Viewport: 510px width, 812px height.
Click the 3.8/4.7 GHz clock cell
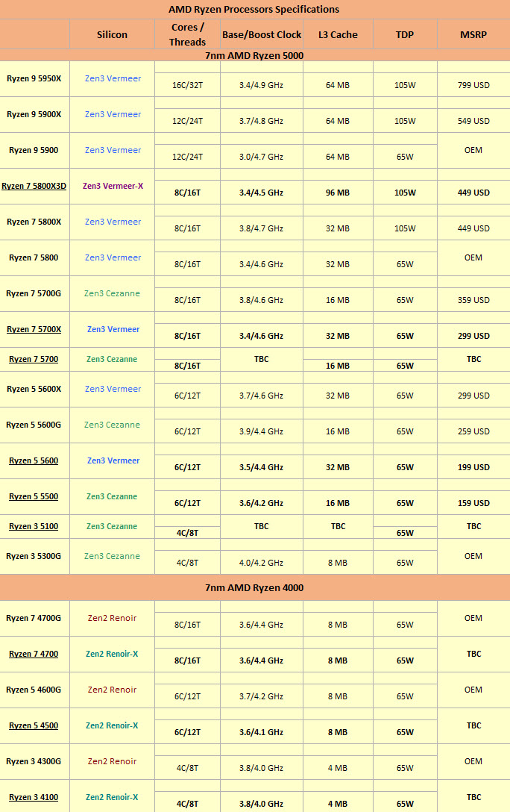261,228
